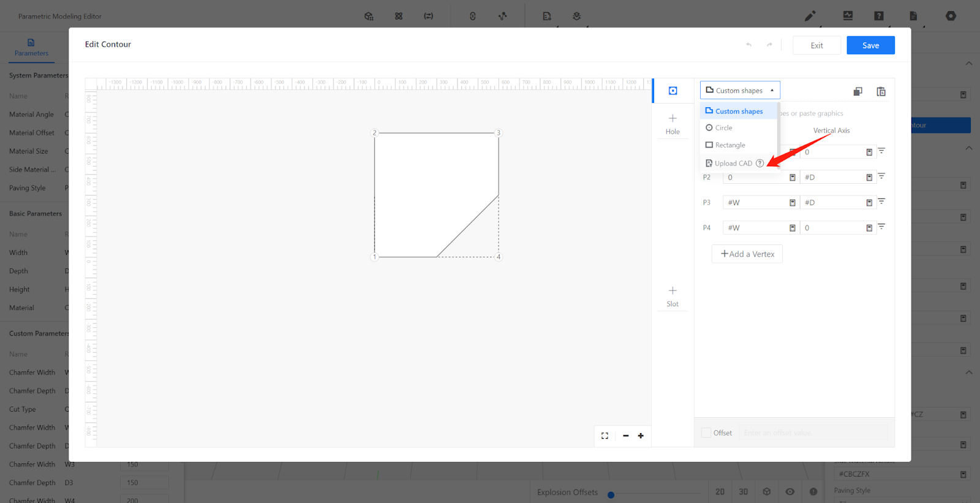This screenshot has width=980, height=503.
Task: Click the Upload CAD help question icon
Action: (759, 164)
